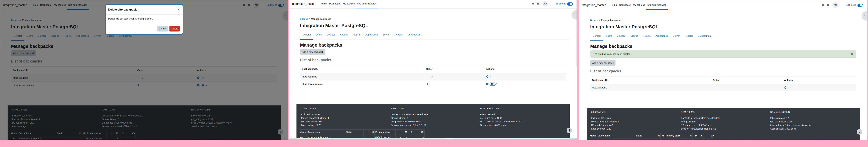The width and height of the screenshot is (868, 147).
Task: Open AU user menu in deleted-notice panel
Action: tap(837, 5)
